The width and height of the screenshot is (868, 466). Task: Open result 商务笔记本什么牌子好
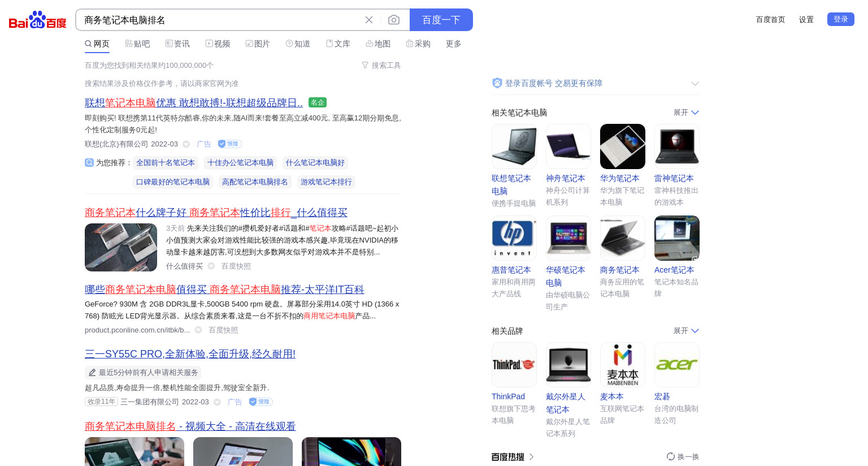tap(216, 213)
